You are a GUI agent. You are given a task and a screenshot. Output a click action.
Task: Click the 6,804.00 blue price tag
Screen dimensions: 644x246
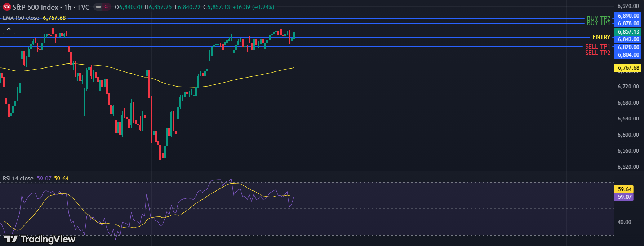(628, 55)
